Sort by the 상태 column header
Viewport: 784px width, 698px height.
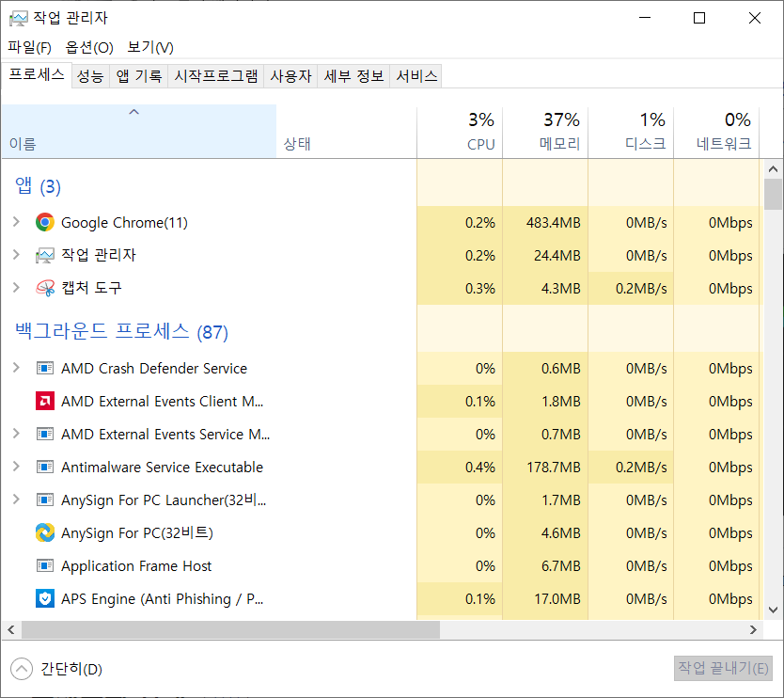(x=347, y=131)
